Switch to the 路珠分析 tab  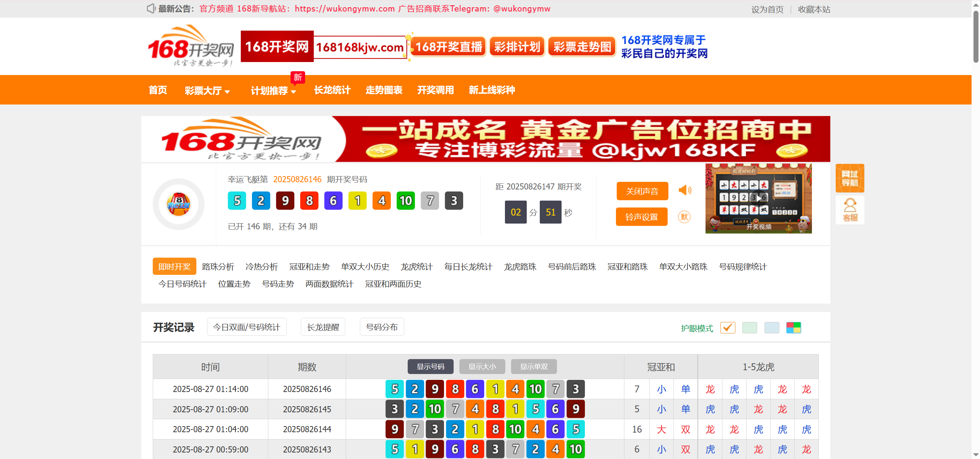(x=218, y=267)
